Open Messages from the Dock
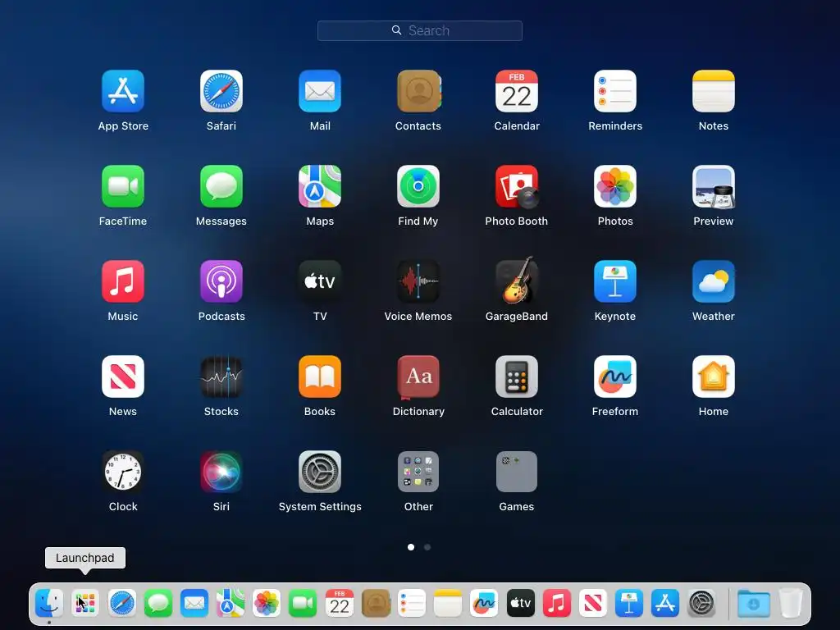This screenshot has height=630, width=840. [x=158, y=603]
